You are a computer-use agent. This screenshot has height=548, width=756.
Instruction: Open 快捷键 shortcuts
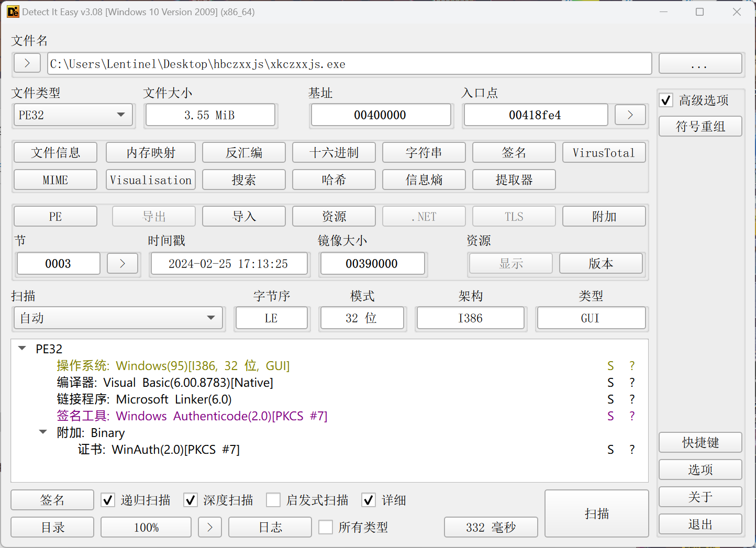click(701, 442)
